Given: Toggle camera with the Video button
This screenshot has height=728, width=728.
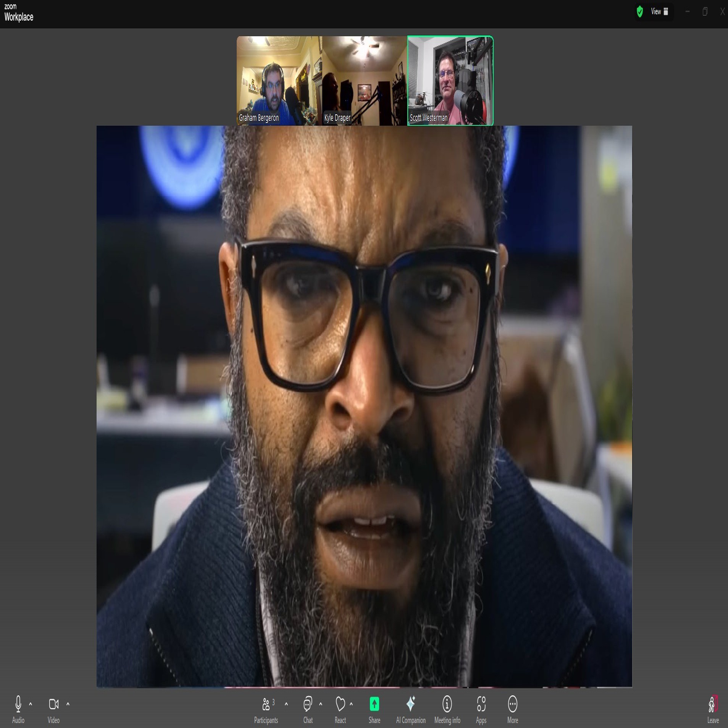Looking at the screenshot, I should (x=53, y=709).
